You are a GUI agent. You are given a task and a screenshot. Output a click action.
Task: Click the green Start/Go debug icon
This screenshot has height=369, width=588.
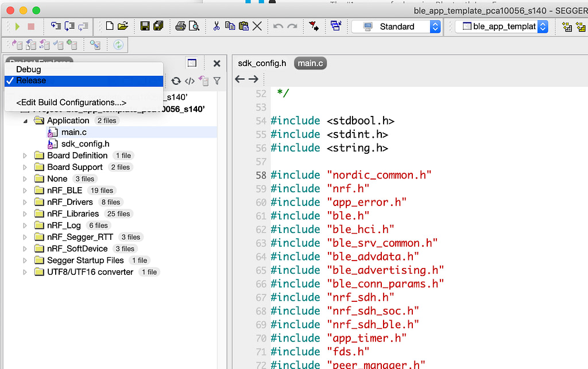click(17, 26)
